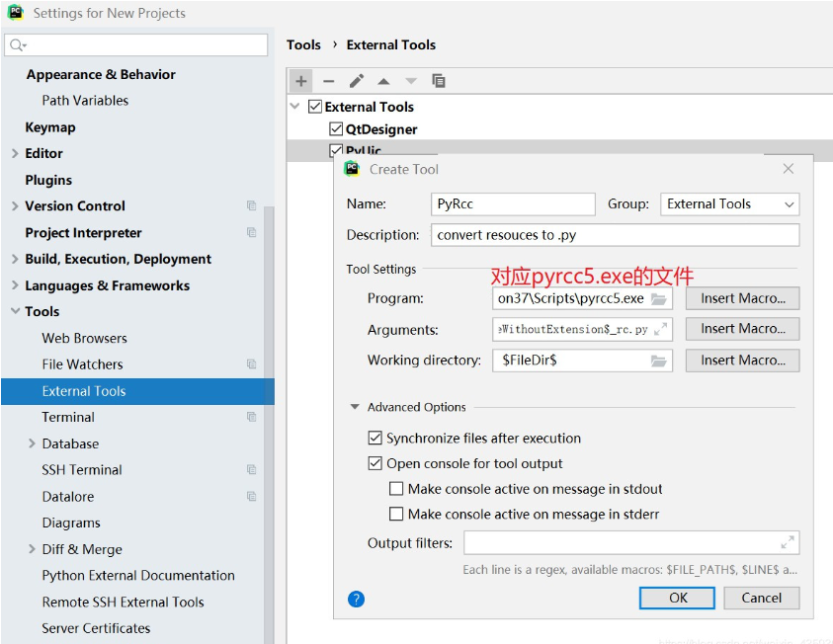Click the Remove tool minus icon
The width and height of the screenshot is (833, 644).
[329, 81]
